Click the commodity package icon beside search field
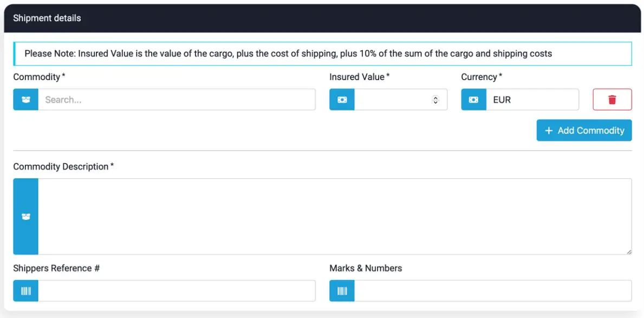The image size is (644, 318). point(25,99)
